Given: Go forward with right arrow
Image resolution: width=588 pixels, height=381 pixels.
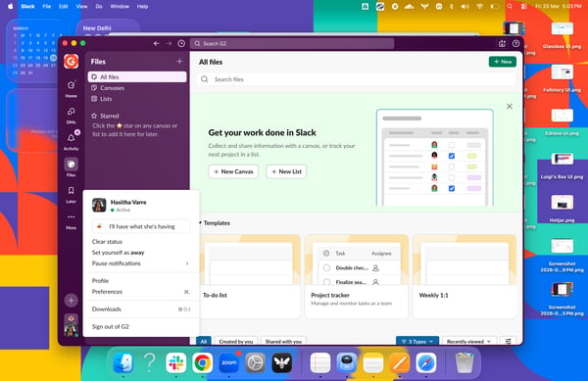Looking at the screenshot, I should 169,43.
